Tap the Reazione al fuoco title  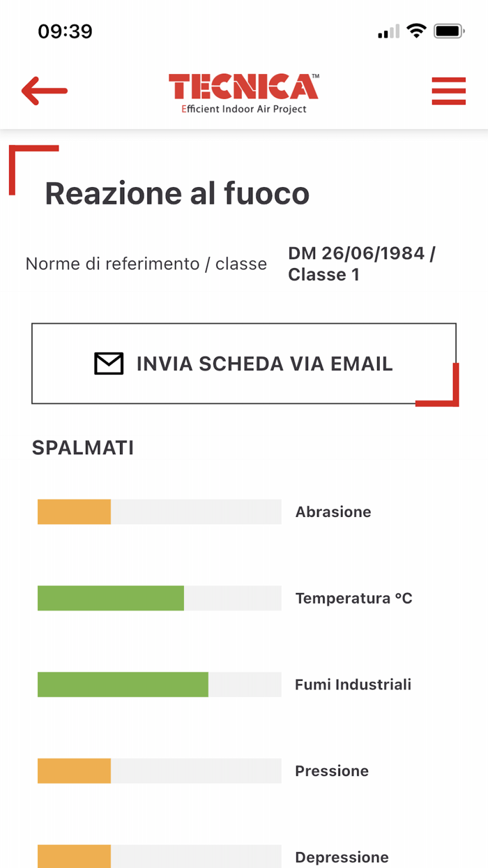point(177,193)
